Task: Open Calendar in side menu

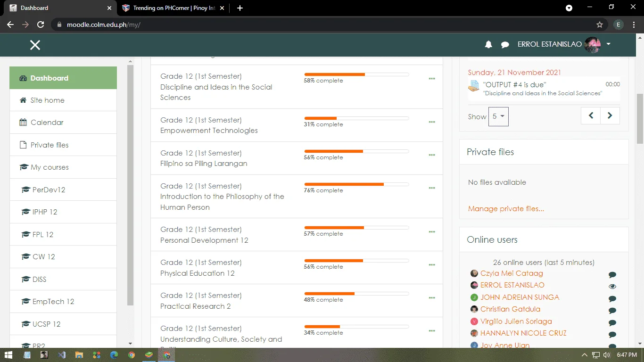Action: 63,122
